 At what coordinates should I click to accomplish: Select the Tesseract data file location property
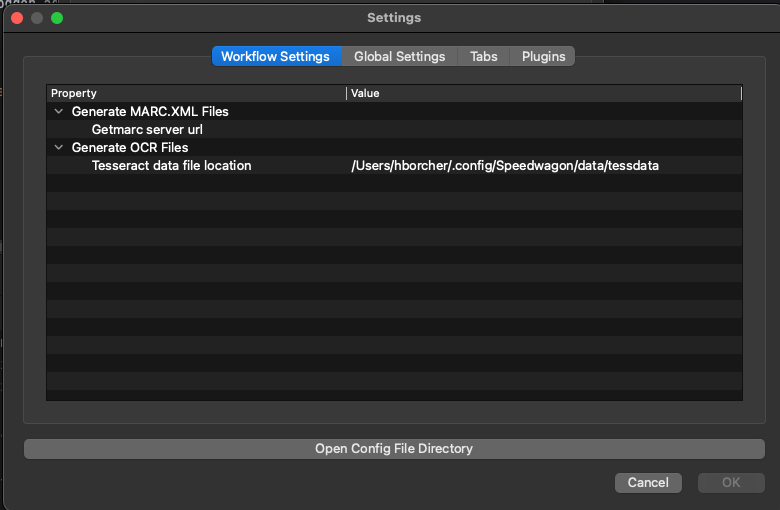point(171,165)
